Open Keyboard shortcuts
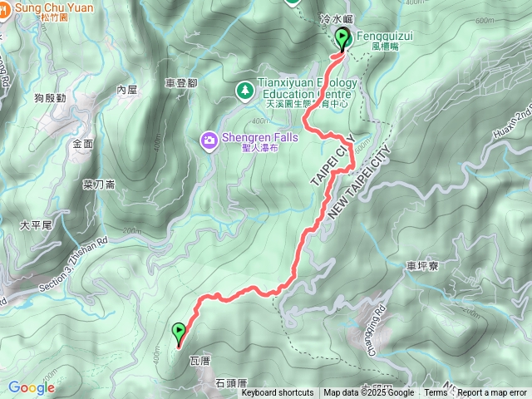This screenshot has width=532, height=399. [x=278, y=392]
